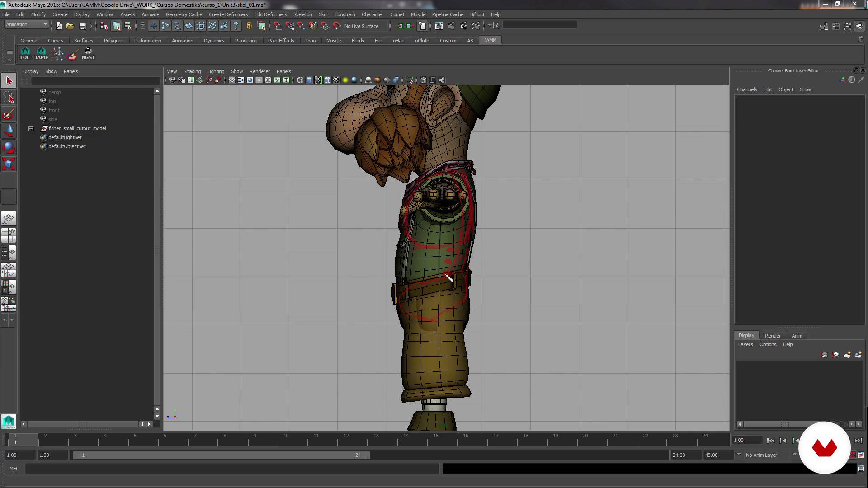
Task: Click the Open scene folder icon
Action: coord(70,26)
